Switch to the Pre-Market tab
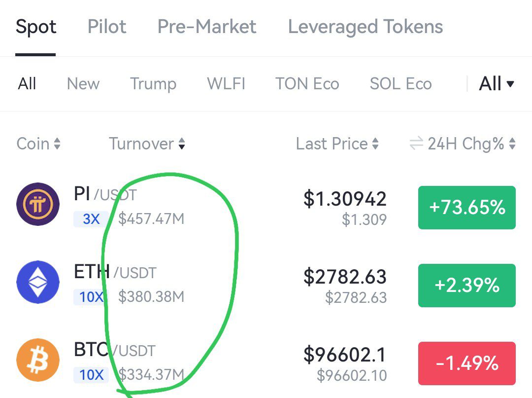This screenshot has width=532, height=398. 206,27
